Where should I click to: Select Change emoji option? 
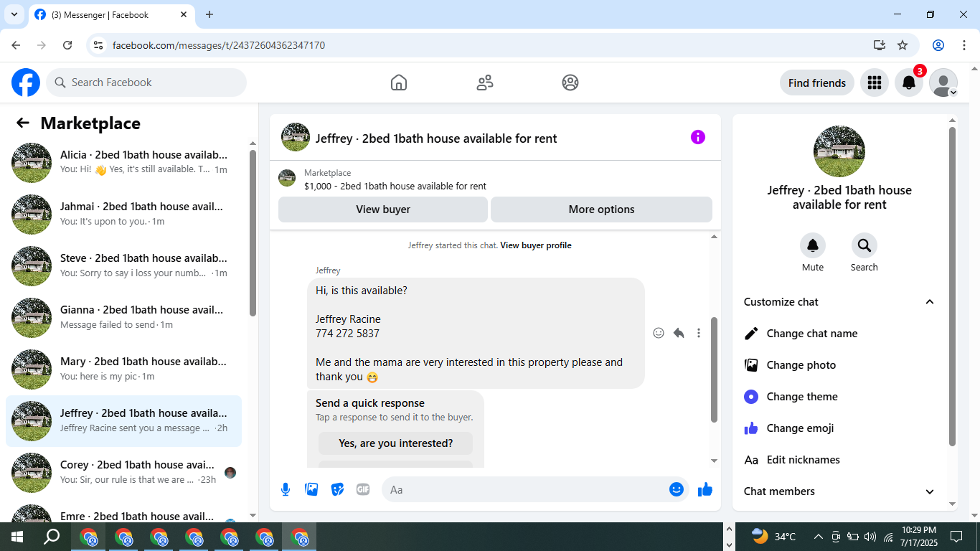pos(839,428)
